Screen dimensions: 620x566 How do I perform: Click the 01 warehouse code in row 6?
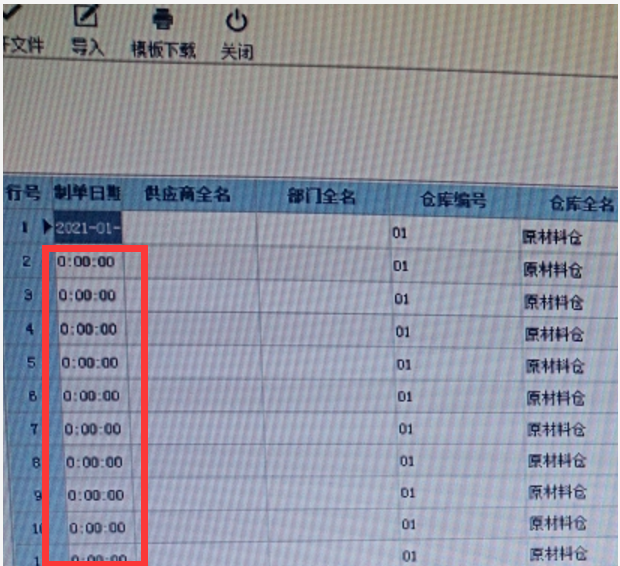click(405, 396)
